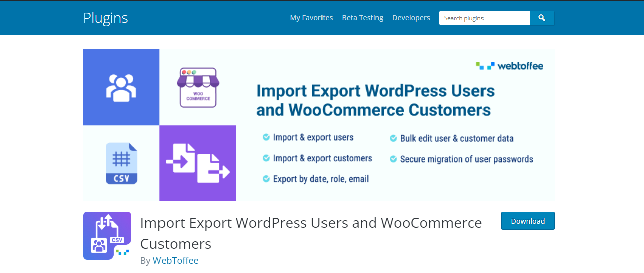Screen dimensions: 644x273
Task: Click the CSV file icon in banner
Action: tap(121, 163)
